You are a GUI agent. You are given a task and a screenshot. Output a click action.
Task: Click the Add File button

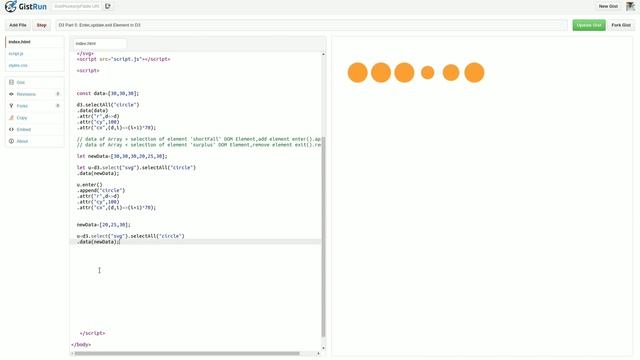[x=18, y=25]
